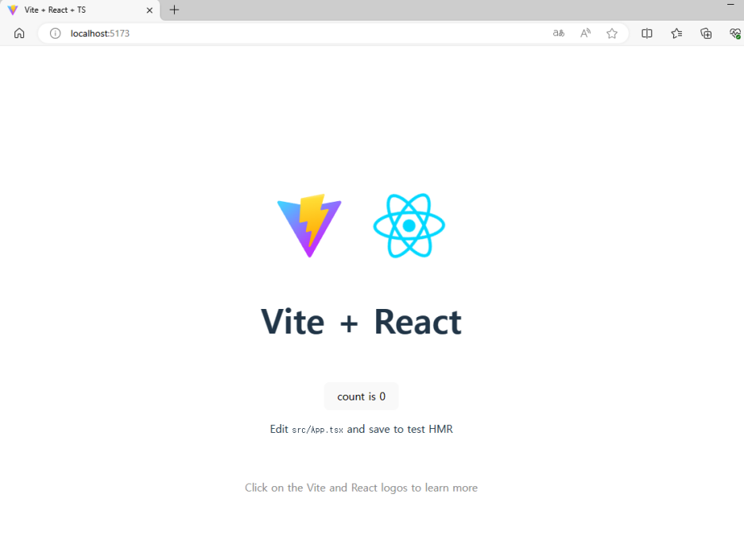Image resolution: width=744 pixels, height=560 pixels.
Task: Click the React atom logo
Action: tap(409, 226)
